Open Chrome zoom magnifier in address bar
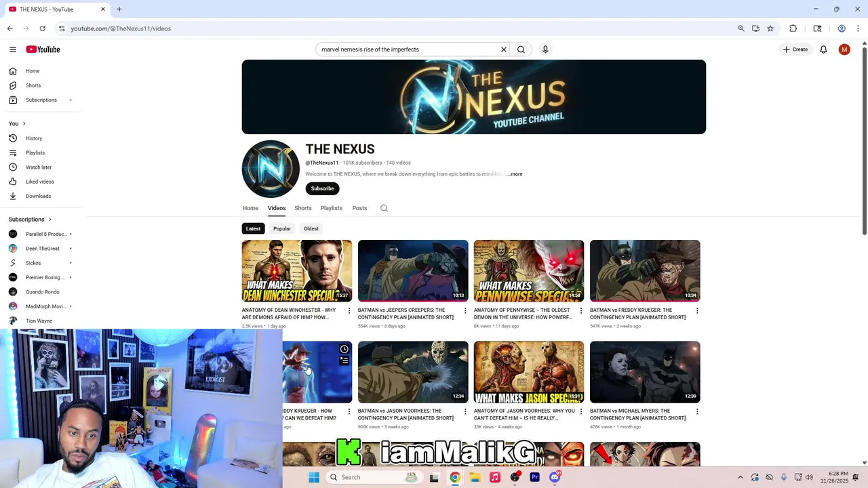 point(741,28)
